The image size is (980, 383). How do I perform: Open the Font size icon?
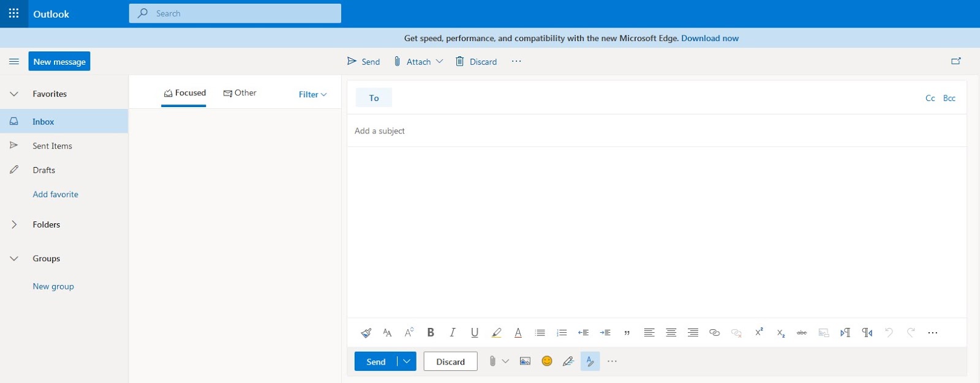(409, 332)
